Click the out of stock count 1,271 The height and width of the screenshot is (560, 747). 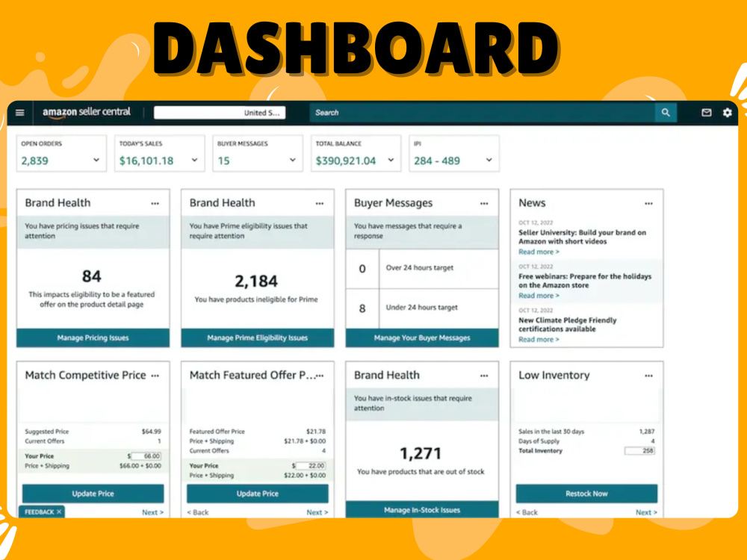click(421, 453)
